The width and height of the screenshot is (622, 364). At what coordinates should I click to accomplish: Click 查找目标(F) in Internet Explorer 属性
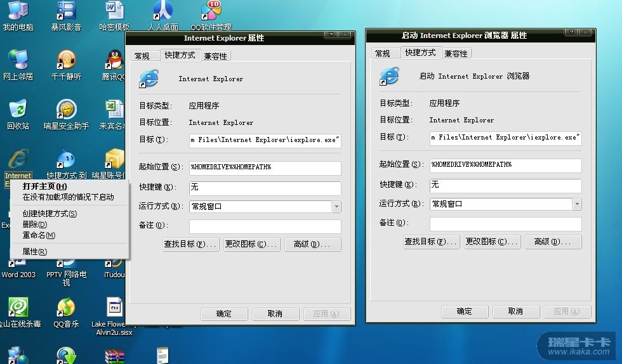click(x=190, y=244)
